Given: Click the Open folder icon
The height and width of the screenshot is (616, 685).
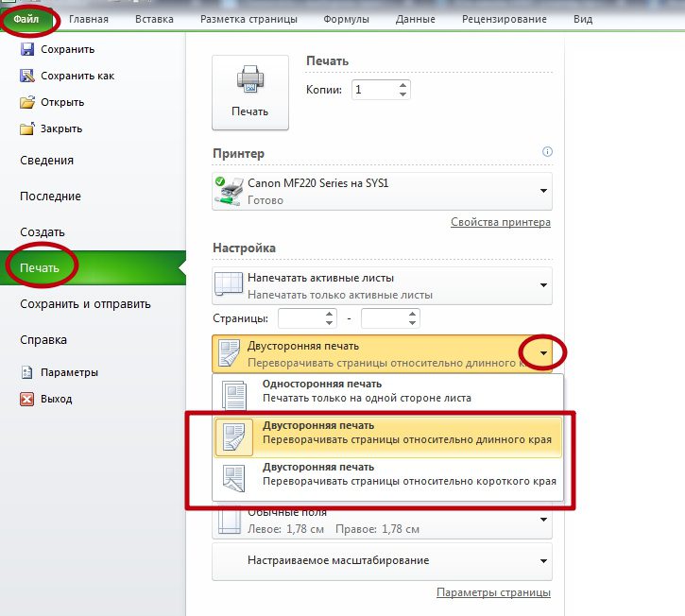Looking at the screenshot, I should [27, 102].
